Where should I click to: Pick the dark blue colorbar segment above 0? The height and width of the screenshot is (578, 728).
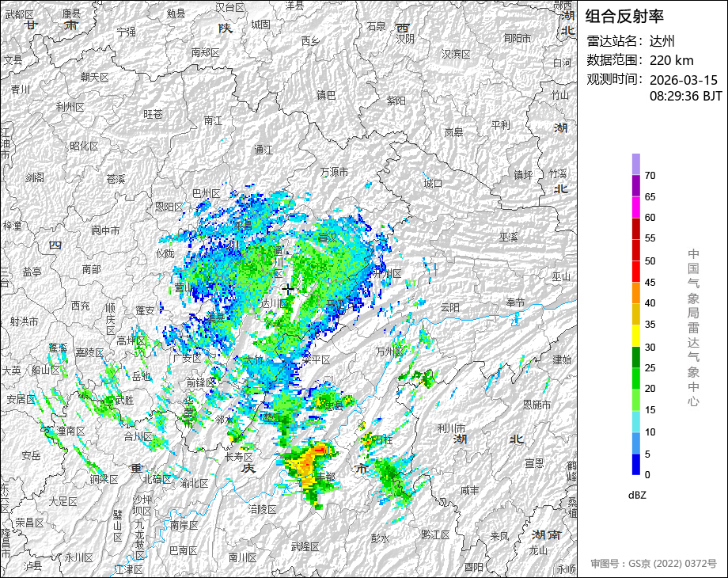coord(636,464)
